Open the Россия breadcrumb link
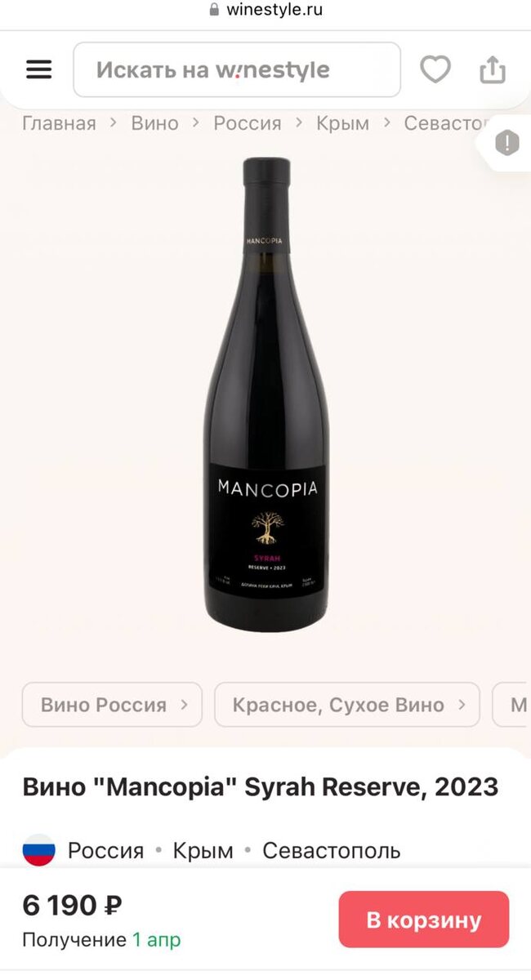 (248, 123)
